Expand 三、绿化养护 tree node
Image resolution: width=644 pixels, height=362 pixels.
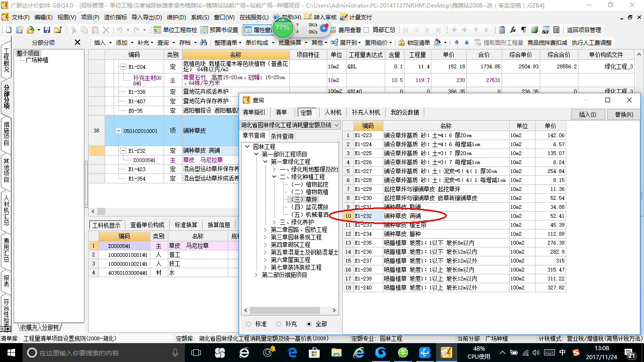click(274, 222)
